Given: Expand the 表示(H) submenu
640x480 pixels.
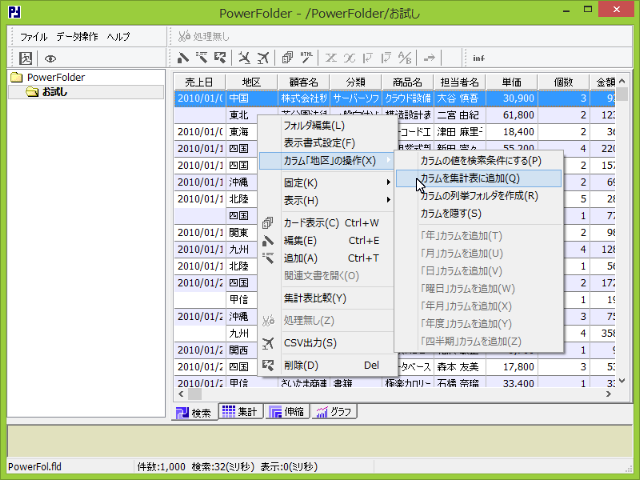Looking at the screenshot, I should (328, 200).
